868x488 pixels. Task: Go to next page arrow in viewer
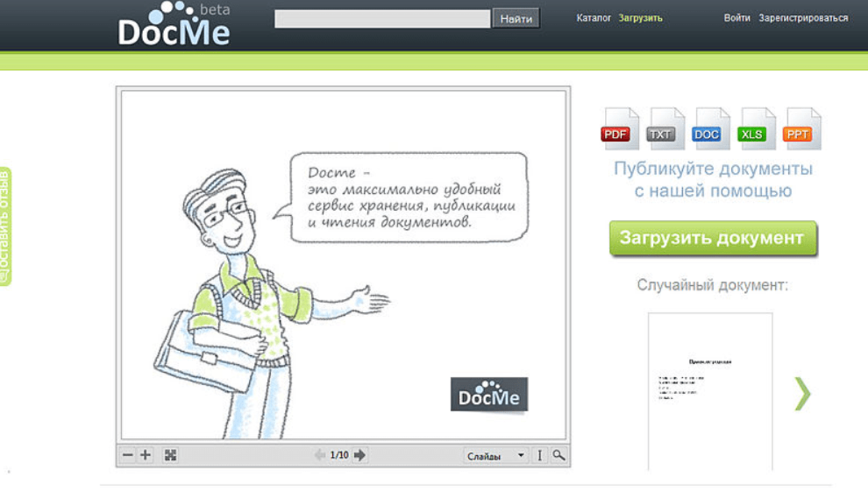pos(360,455)
